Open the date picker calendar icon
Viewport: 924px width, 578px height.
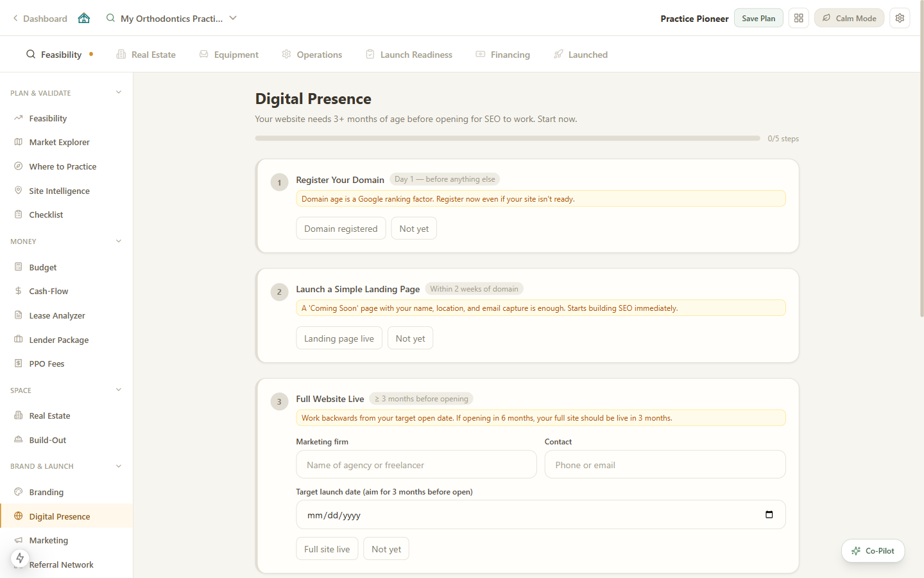point(769,514)
